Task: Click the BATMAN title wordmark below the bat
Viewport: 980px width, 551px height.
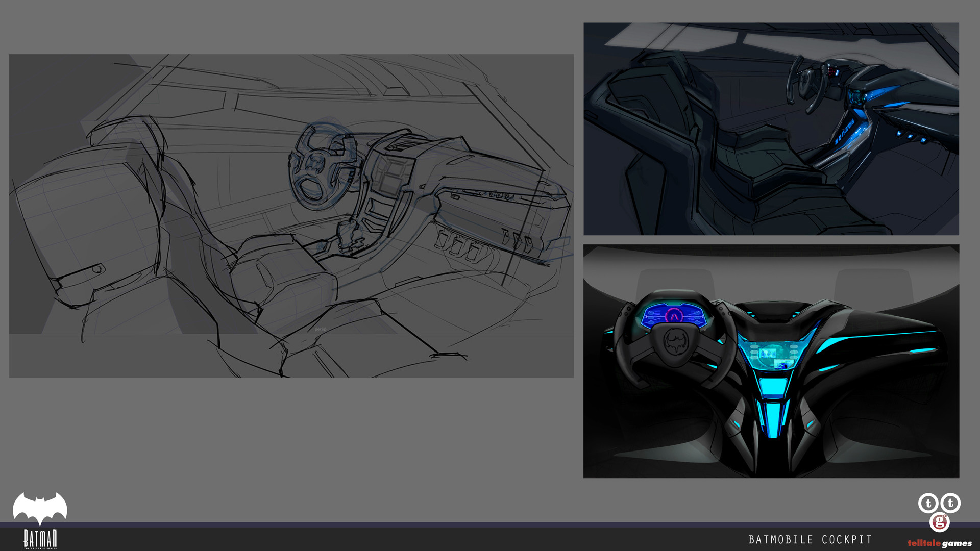Action: pos(40,538)
